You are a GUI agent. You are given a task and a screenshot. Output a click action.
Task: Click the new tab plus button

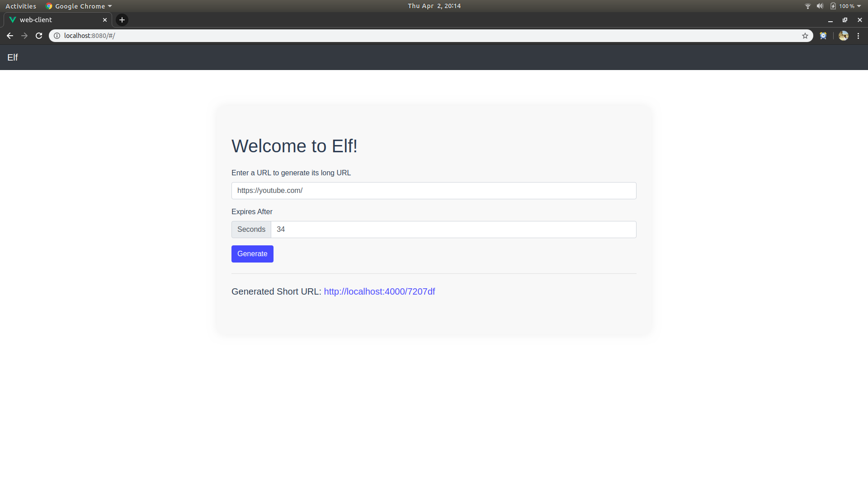[x=122, y=20]
